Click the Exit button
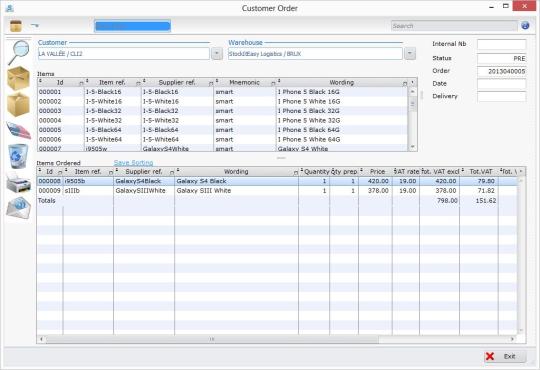 click(505, 356)
